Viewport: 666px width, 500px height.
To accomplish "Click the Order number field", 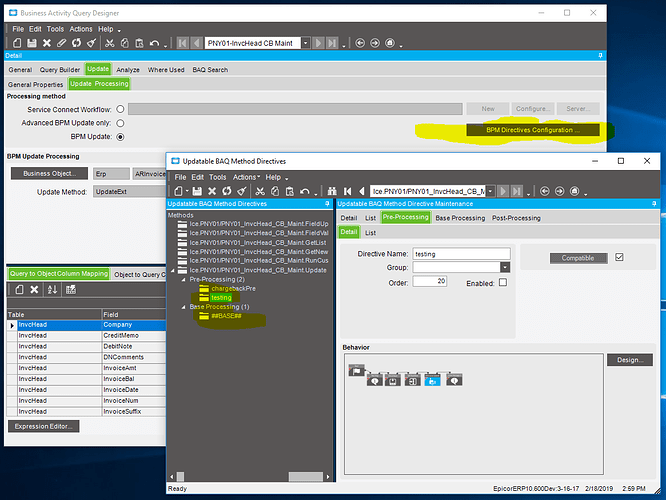I will (x=429, y=281).
